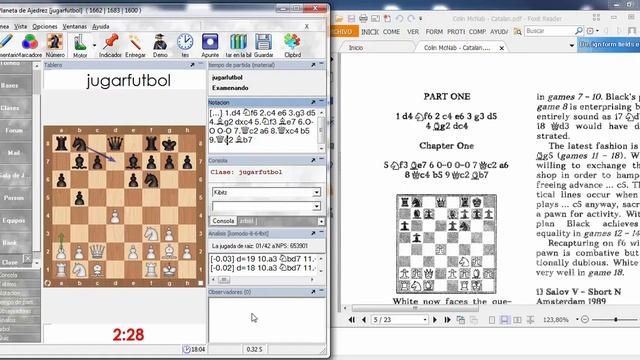The height and width of the screenshot is (360, 640).
Task: Open the empty dropdown below Kibitz
Action: pos(266,206)
